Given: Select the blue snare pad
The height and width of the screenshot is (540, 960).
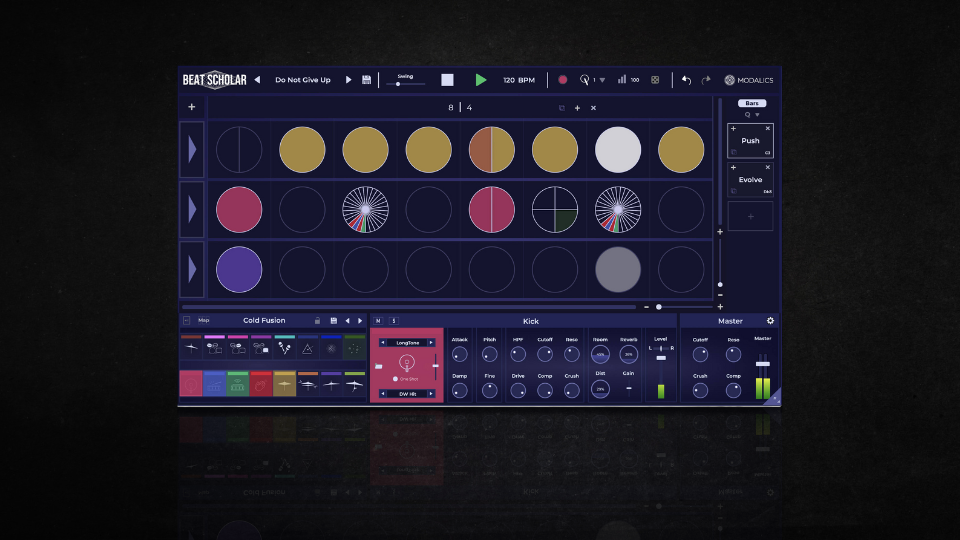Looking at the screenshot, I should [214, 384].
